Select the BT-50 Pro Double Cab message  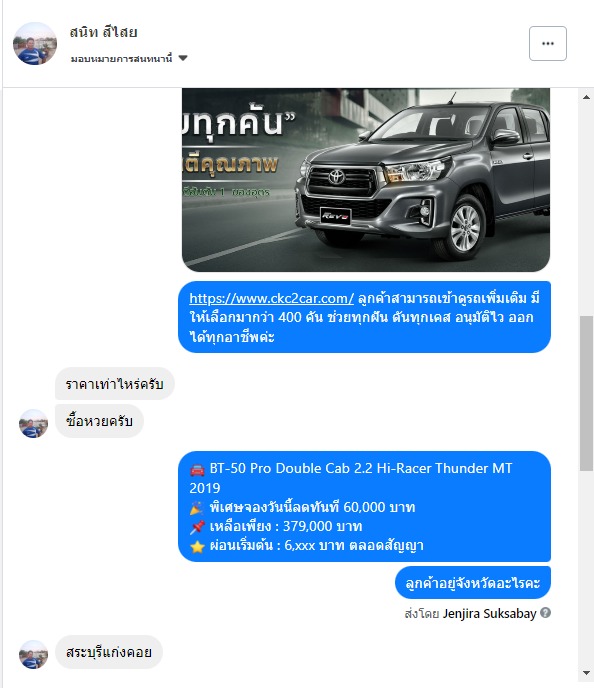click(x=364, y=506)
